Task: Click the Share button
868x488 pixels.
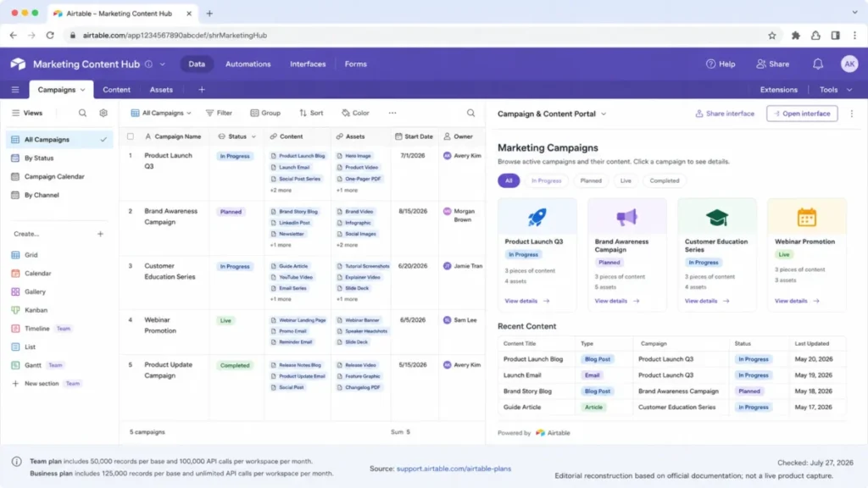Action: (773, 64)
